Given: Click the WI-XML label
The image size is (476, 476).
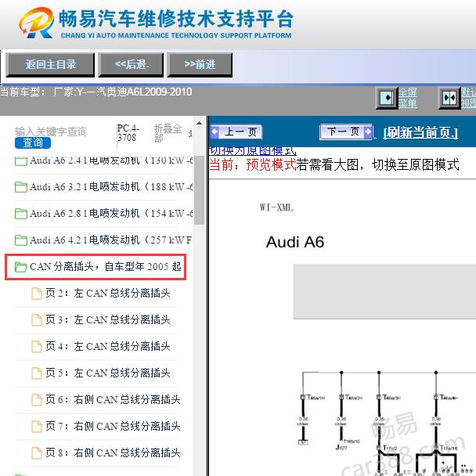Looking at the screenshot, I should [276, 207].
